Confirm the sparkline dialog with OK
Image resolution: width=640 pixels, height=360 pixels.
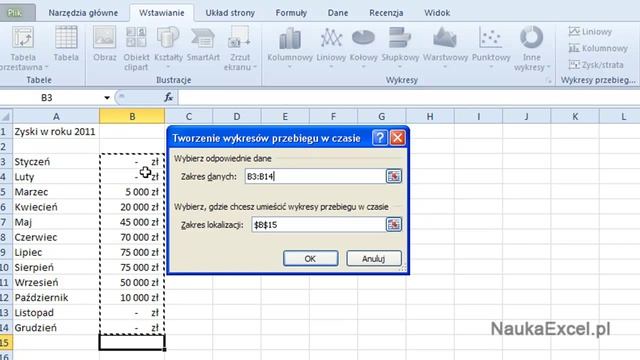[310, 258]
